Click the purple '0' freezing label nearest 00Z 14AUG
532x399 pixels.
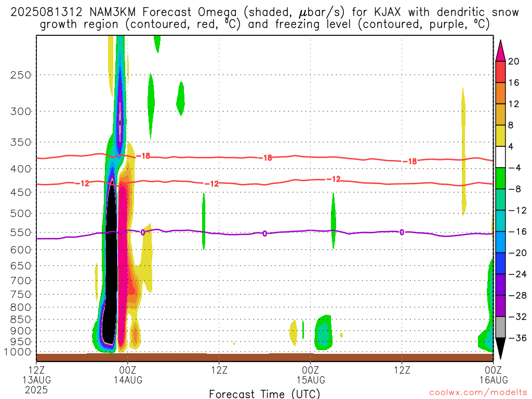pyautogui.click(x=142, y=232)
